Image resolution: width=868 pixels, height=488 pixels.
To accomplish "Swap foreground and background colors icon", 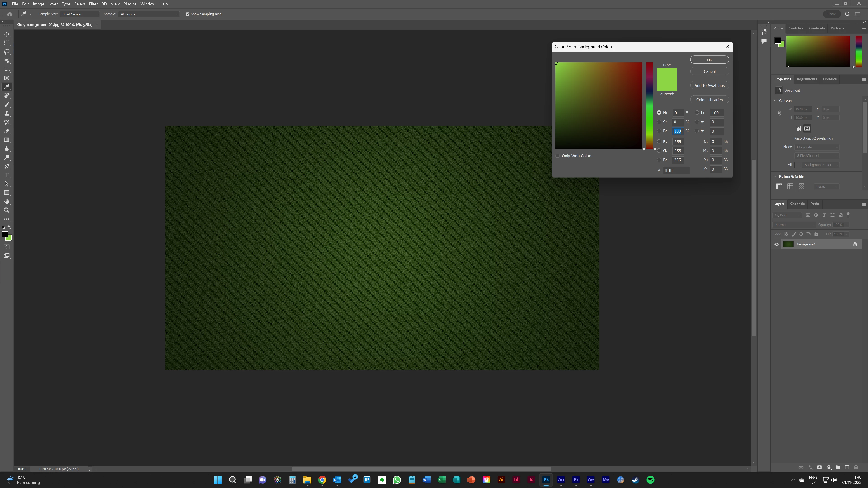I will tap(9, 227).
